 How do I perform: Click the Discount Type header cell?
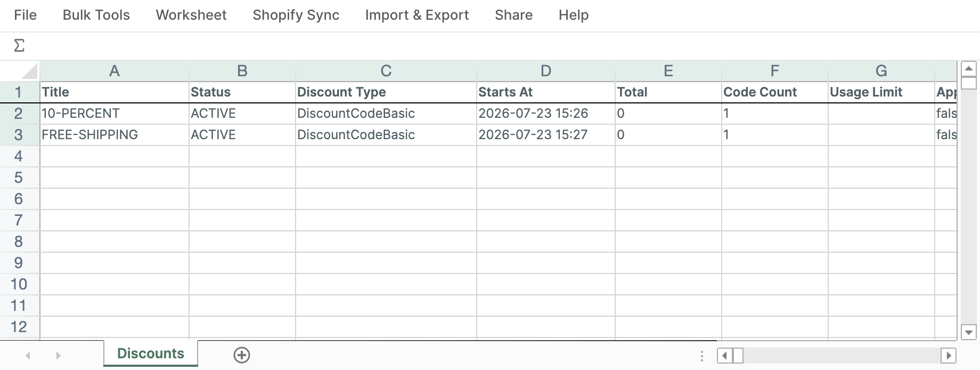(x=386, y=92)
